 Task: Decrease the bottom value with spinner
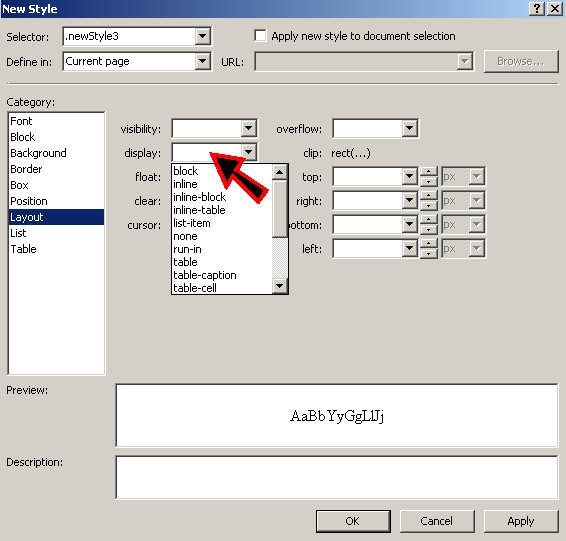point(428,229)
